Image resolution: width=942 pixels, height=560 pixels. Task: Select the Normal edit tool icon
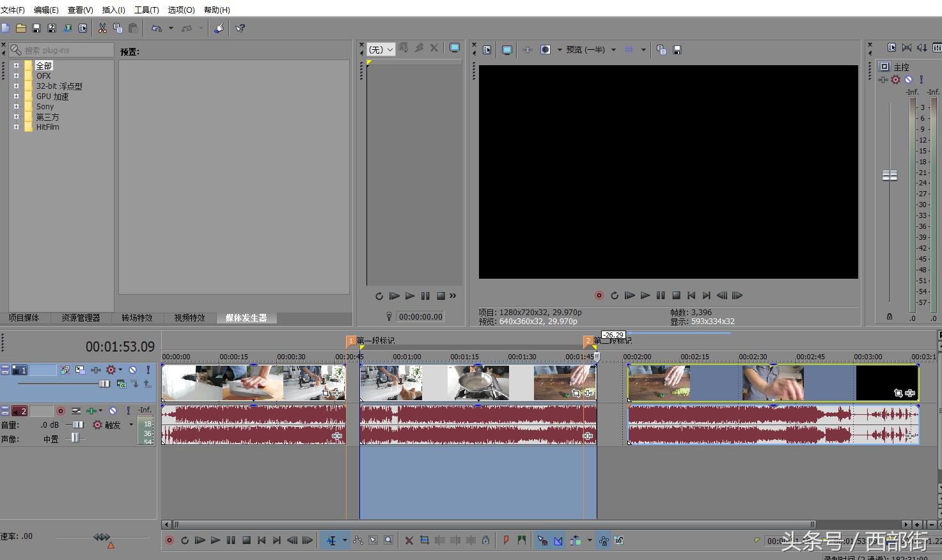click(331, 541)
